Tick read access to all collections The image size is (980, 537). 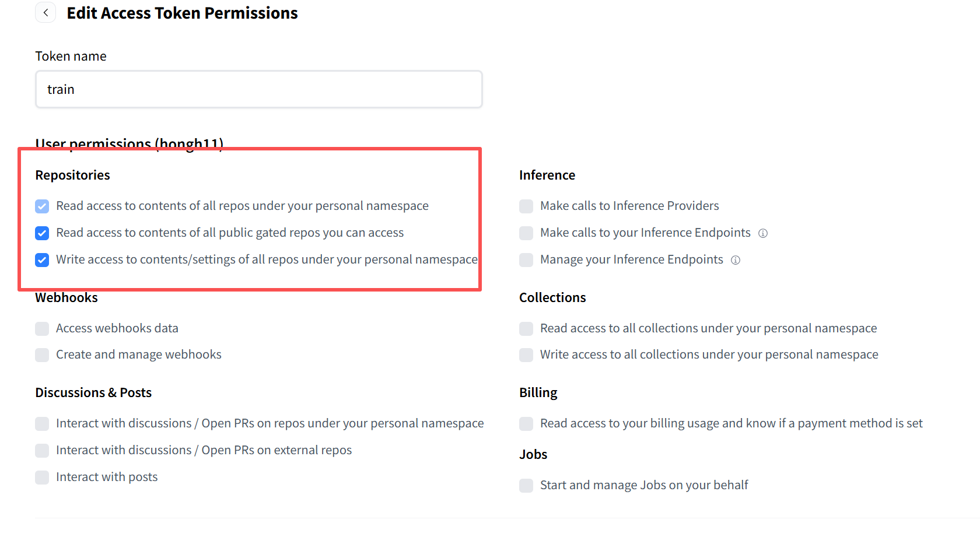point(526,329)
